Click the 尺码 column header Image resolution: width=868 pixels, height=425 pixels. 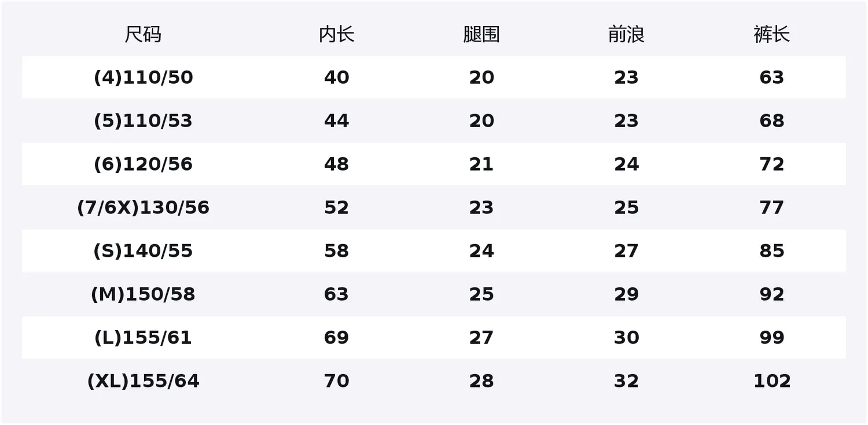click(143, 35)
